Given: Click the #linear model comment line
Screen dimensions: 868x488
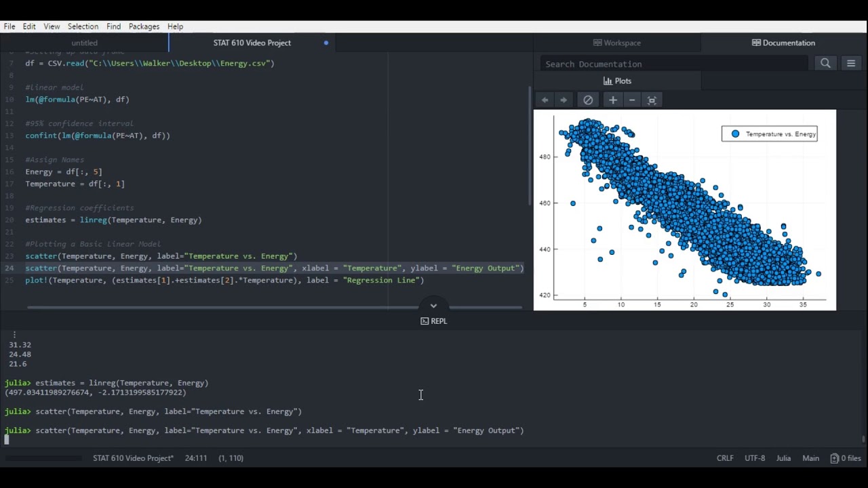Looking at the screenshot, I should pyautogui.click(x=54, y=87).
